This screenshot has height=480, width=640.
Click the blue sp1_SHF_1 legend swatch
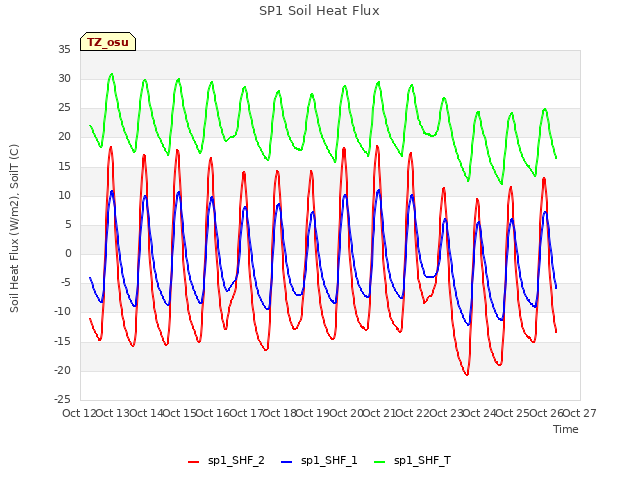pyautogui.click(x=287, y=462)
